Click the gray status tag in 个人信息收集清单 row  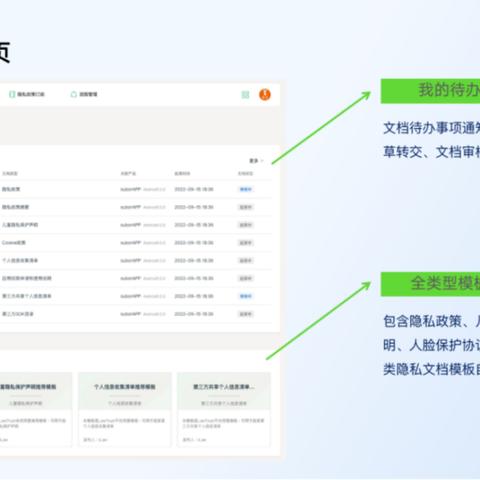coord(246,260)
